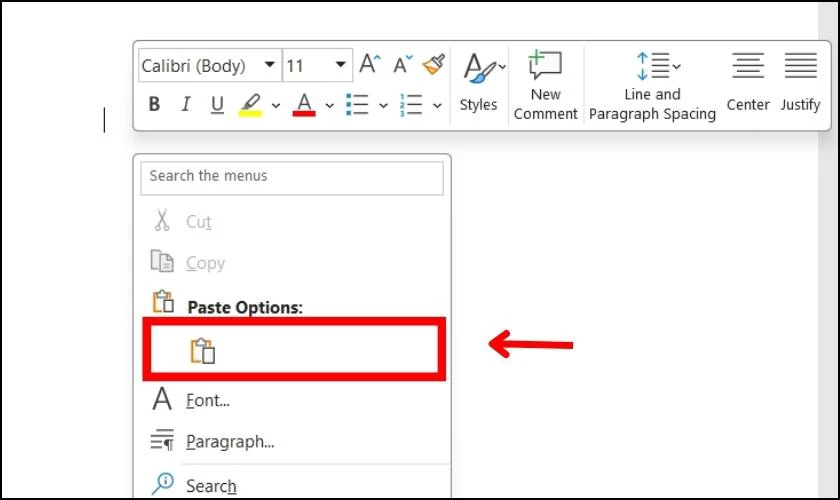Click the Search the menus field
The image size is (840, 500).
(x=292, y=178)
